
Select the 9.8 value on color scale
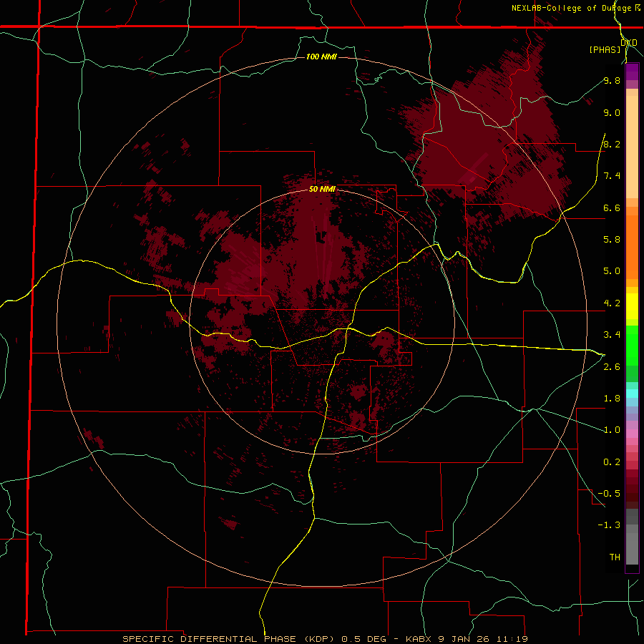(x=612, y=80)
